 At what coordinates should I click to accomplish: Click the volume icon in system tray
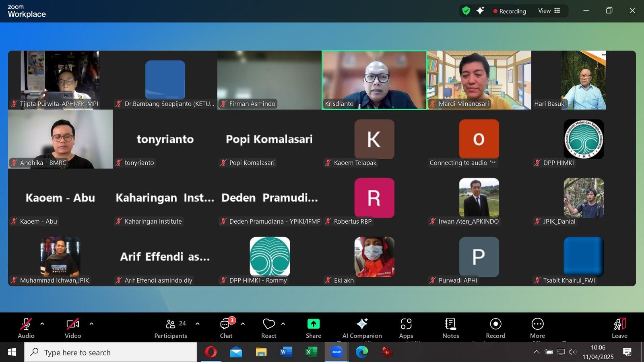[573, 352]
